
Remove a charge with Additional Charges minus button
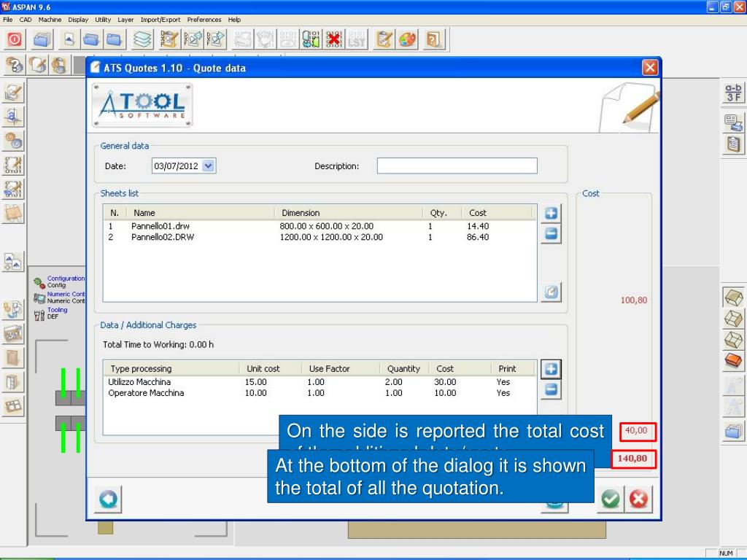551,389
